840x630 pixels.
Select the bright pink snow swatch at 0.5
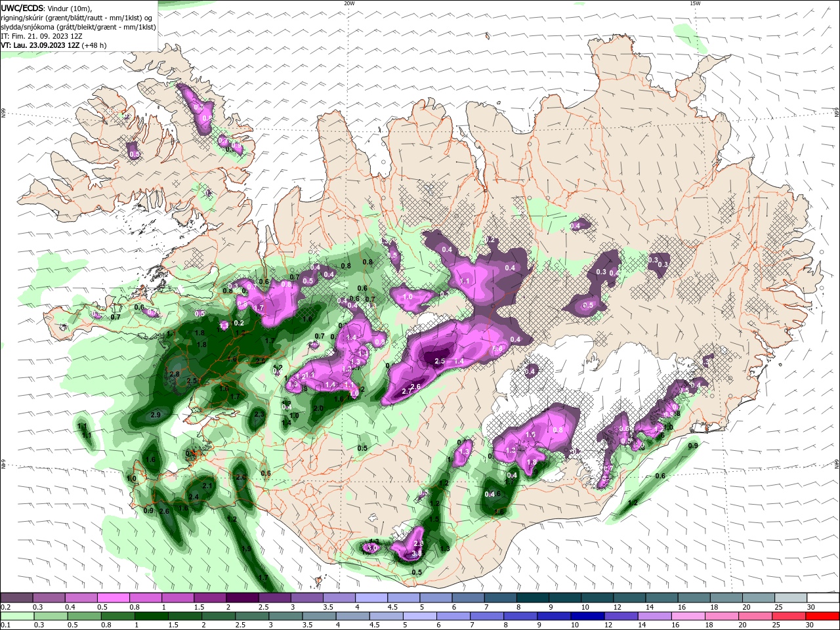pyautogui.click(x=113, y=597)
